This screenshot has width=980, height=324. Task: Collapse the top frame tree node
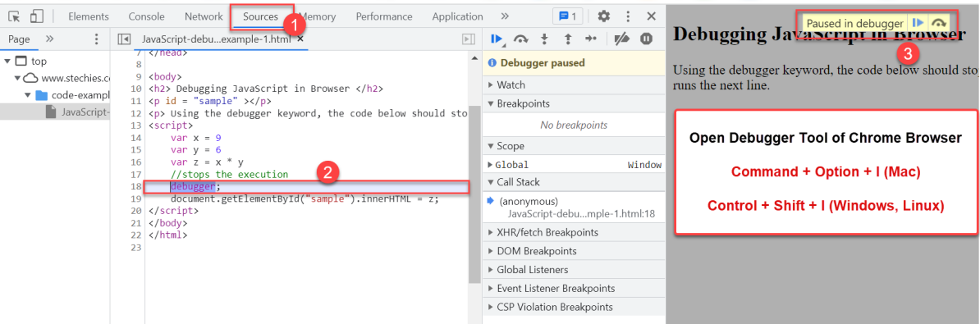[x=7, y=62]
